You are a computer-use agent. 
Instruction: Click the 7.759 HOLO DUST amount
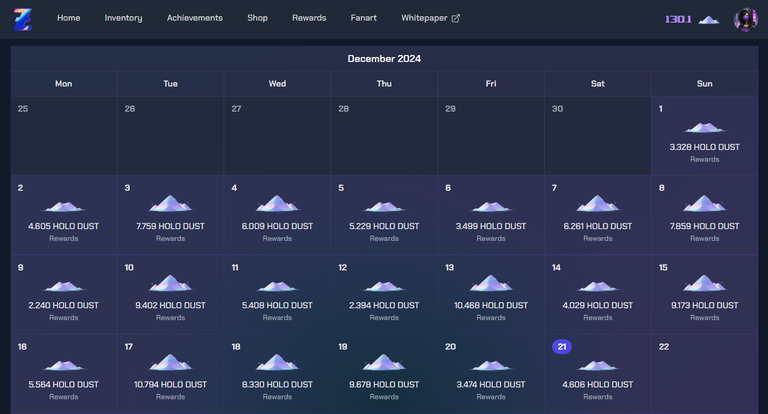[170, 226]
